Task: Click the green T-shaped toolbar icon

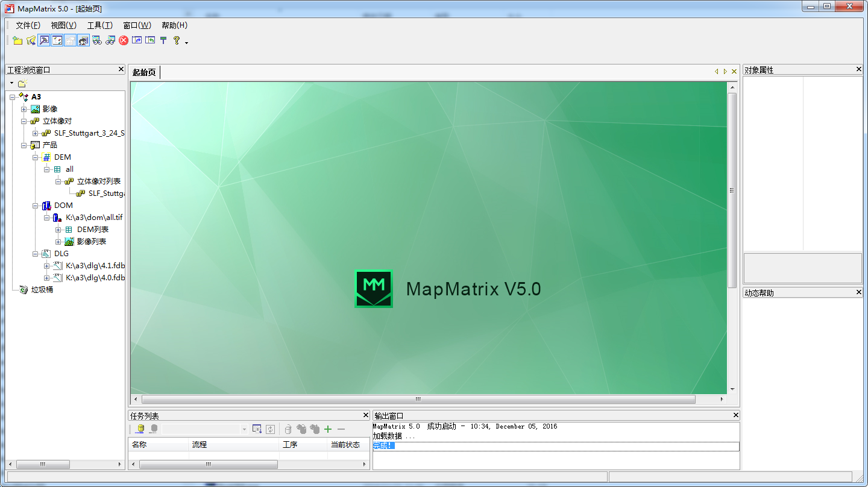Action: click(x=163, y=40)
